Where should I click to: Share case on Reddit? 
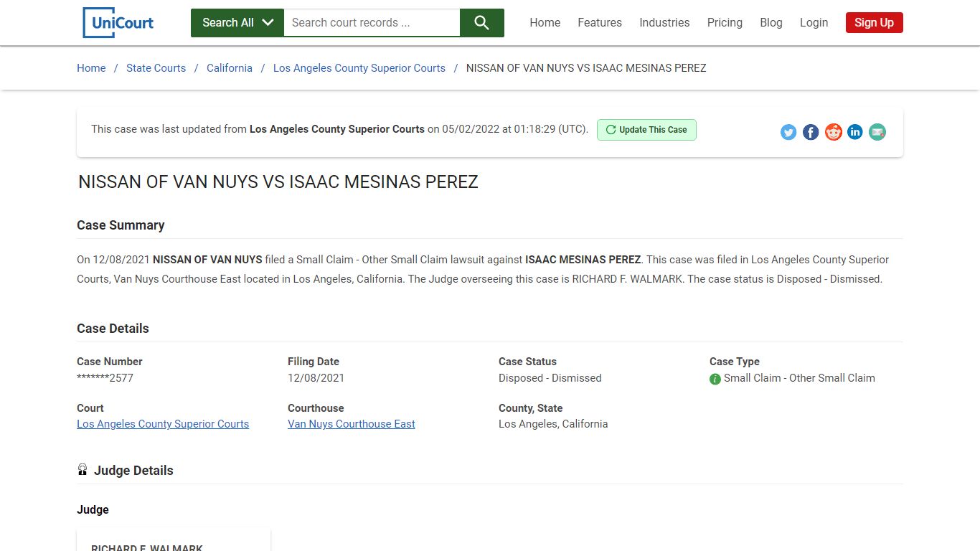click(833, 132)
